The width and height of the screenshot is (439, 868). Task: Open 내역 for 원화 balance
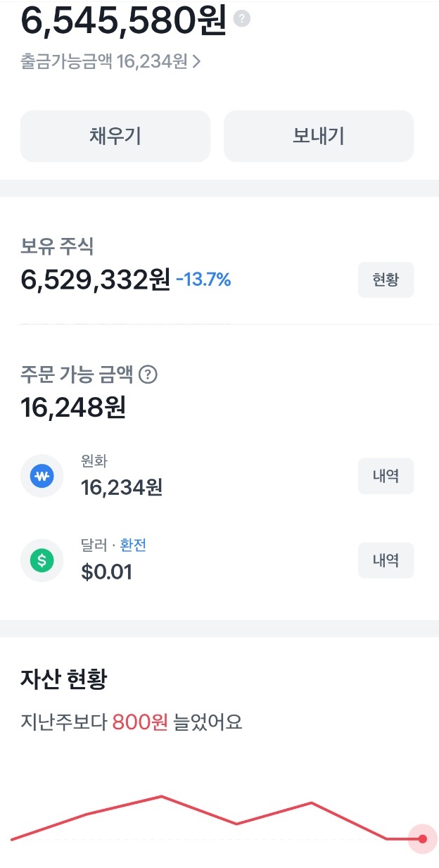coord(386,476)
